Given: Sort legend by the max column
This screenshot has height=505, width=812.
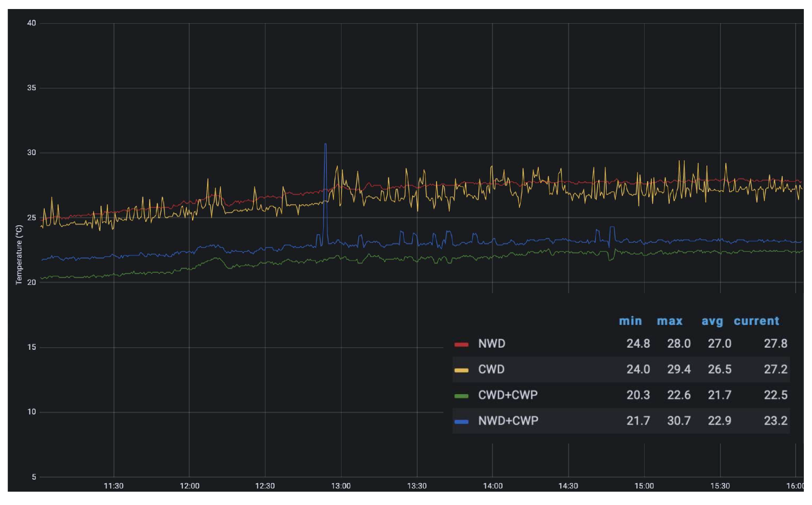Looking at the screenshot, I should [x=670, y=321].
